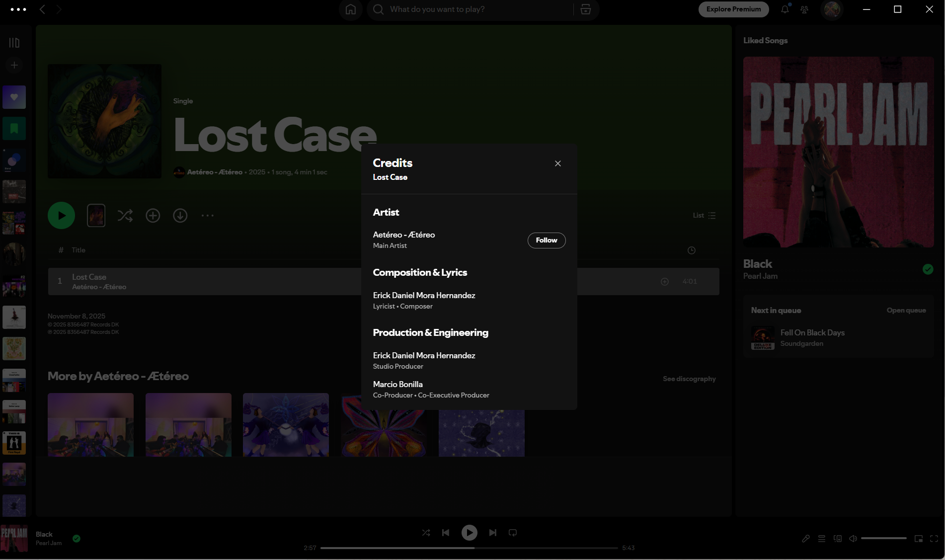This screenshot has height=560, width=945.
Task: Go back with the left arrow
Action: coord(42,9)
